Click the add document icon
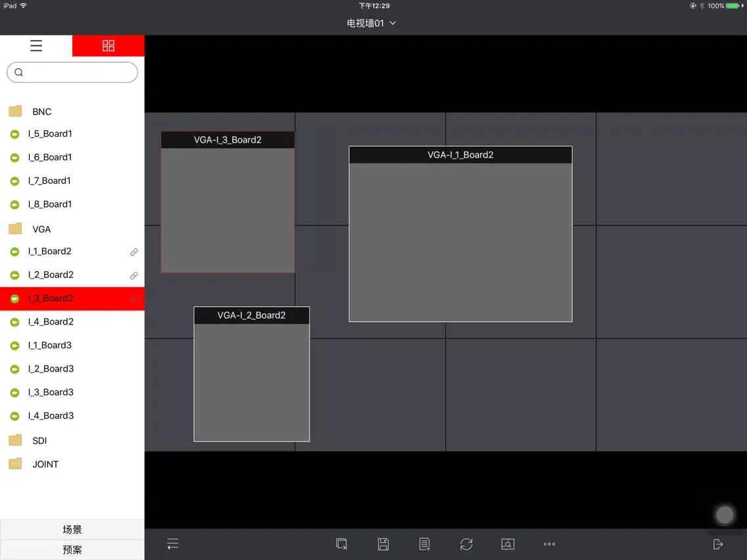Screen dimensions: 747x560 click(425, 544)
